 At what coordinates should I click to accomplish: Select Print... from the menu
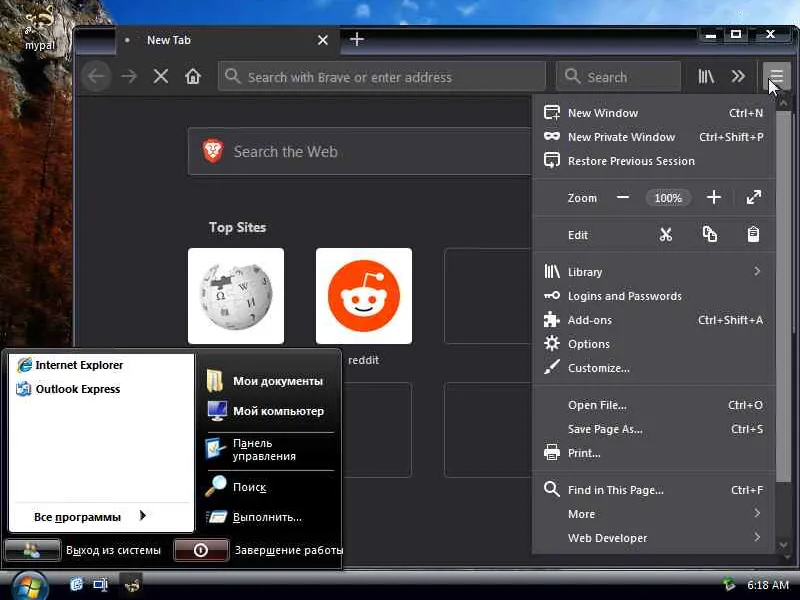coord(654,453)
